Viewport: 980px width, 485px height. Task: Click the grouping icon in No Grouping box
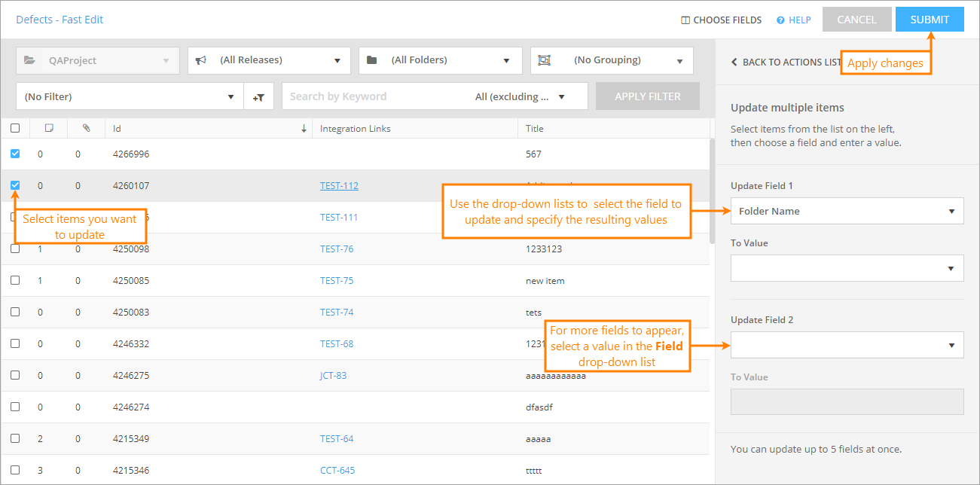pyautogui.click(x=545, y=60)
